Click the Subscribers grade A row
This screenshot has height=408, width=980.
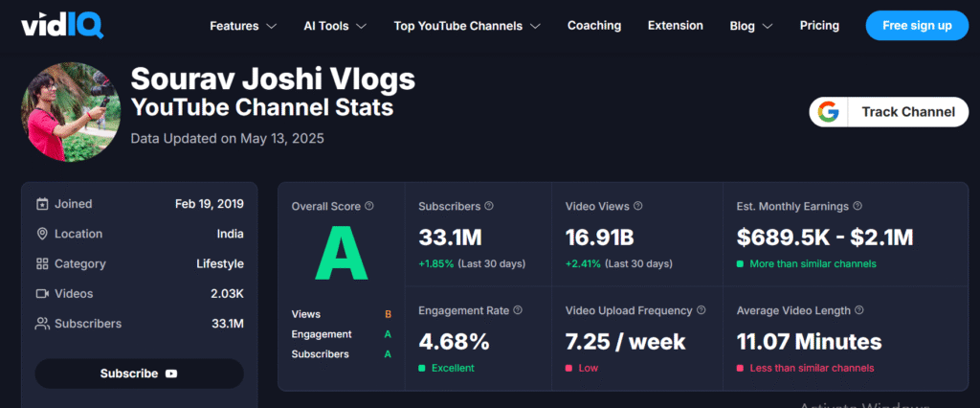point(342,354)
